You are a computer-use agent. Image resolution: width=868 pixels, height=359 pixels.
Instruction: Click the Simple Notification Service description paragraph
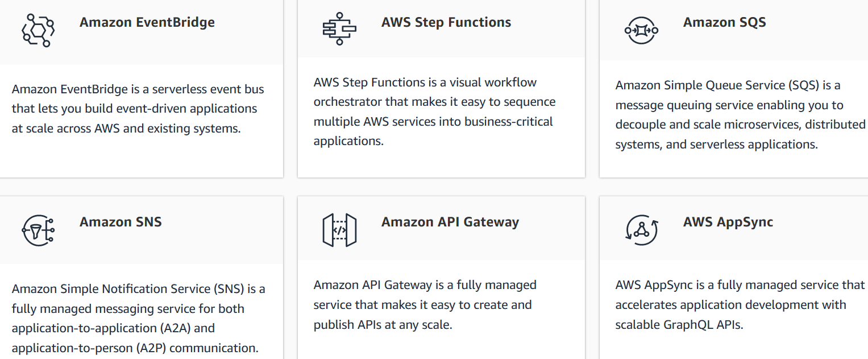138,318
